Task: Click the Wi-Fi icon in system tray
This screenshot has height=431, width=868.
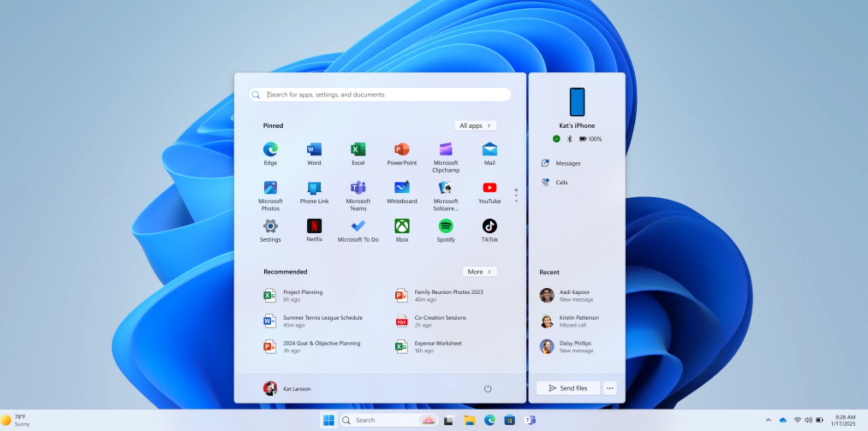Action: (x=797, y=420)
